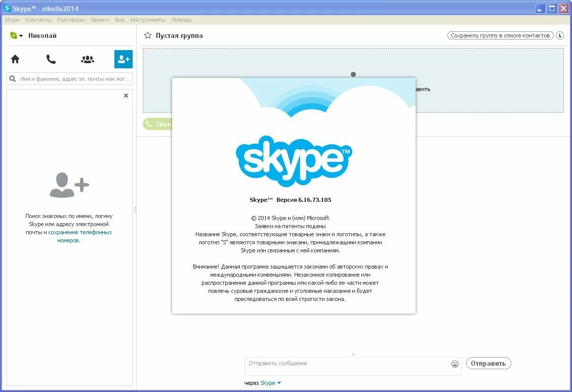Viewport: 572px width, 392px height.
Task: Click the Версия 6.16.73.105 text
Action: tap(304, 199)
